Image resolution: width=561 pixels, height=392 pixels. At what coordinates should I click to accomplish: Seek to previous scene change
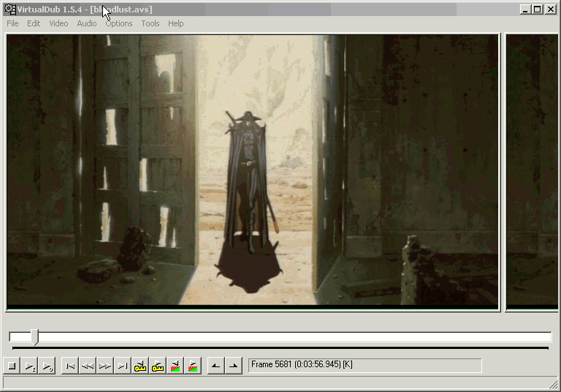pos(175,366)
